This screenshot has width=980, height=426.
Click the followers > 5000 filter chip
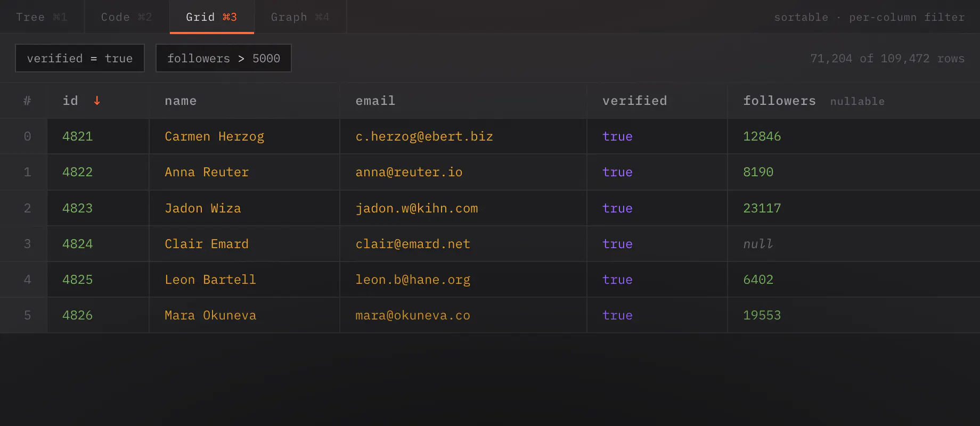tap(224, 58)
